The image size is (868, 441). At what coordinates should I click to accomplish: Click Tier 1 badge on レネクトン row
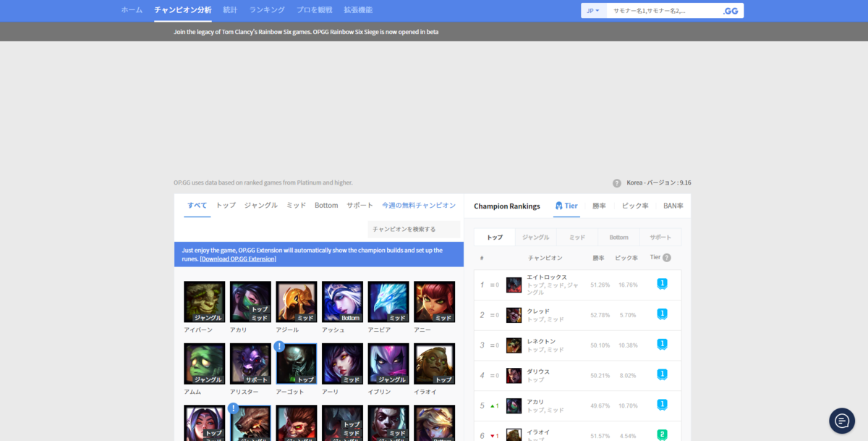click(662, 345)
